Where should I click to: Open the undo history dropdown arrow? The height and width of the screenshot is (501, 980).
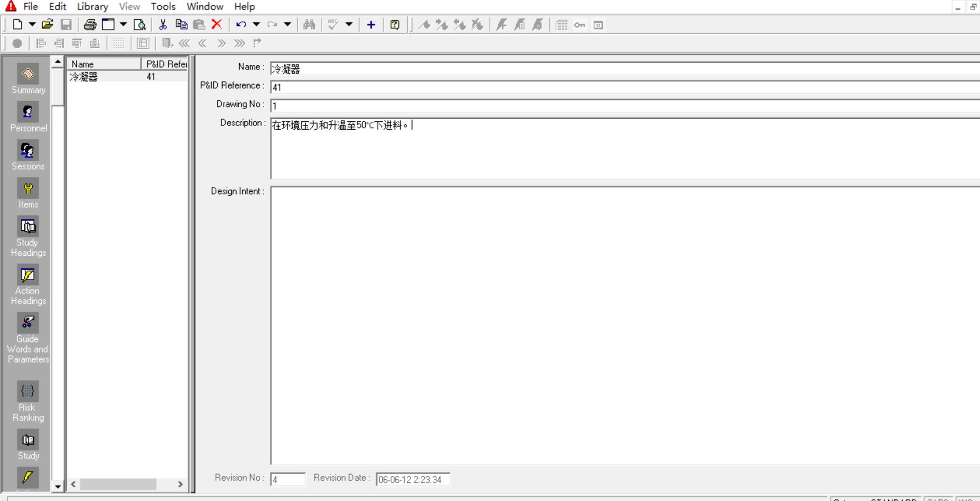coord(256,24)
